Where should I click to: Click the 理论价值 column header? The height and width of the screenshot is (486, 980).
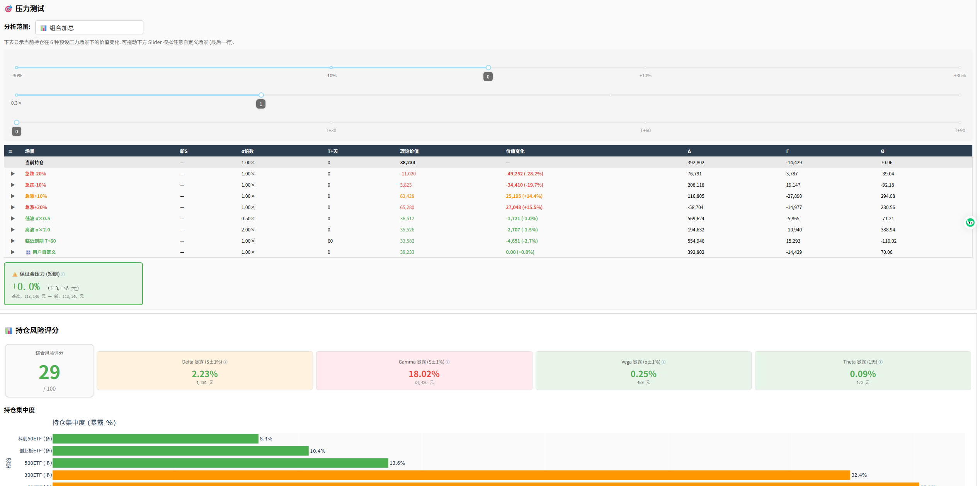click(x=409, y=151)
